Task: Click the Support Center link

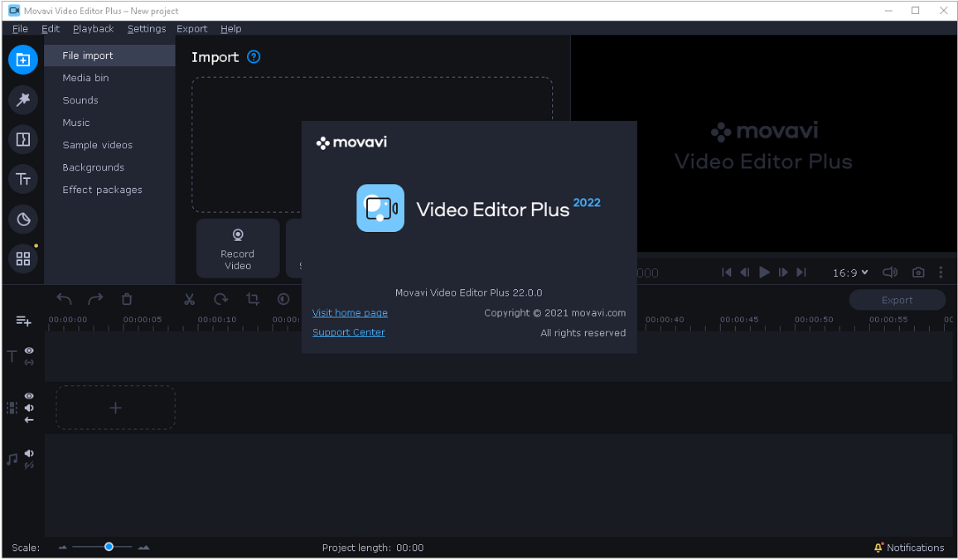Action: [349, 332]
